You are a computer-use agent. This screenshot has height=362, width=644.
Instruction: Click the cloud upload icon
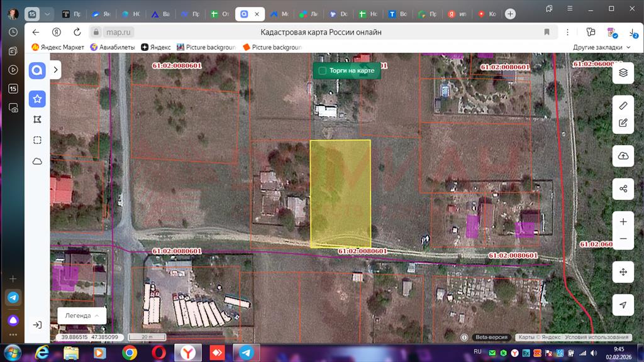coord(623,156)
